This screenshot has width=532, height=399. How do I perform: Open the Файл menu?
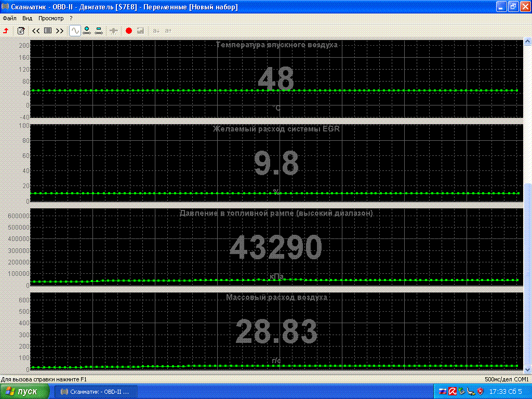tap(9, 18)
